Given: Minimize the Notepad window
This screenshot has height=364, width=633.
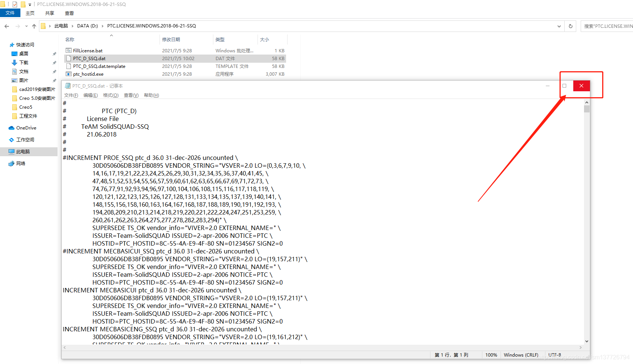Looking at the screenshot, I should [x=547, y=86].
